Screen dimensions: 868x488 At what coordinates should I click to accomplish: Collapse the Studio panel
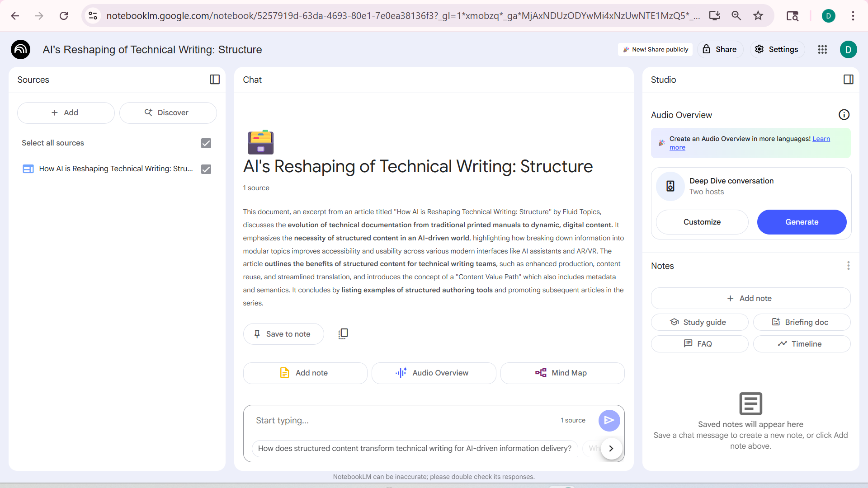[x=849, y=80]
